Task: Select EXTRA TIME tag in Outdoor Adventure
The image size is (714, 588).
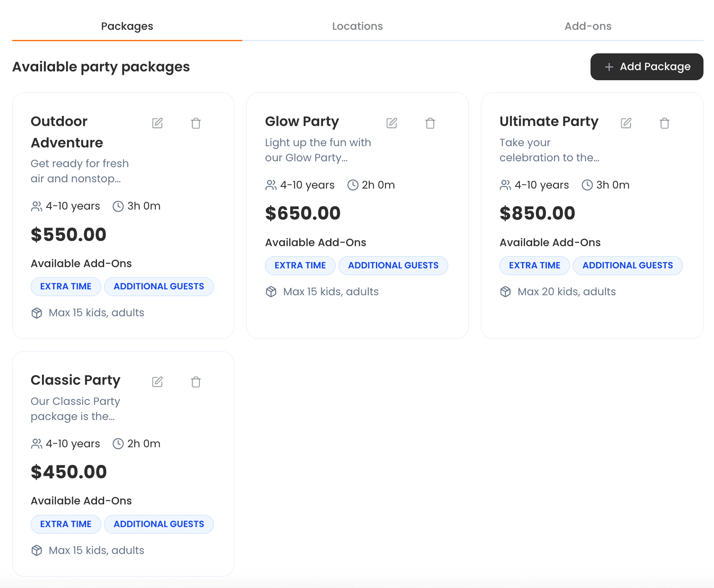Action: (x=66, y=286)
